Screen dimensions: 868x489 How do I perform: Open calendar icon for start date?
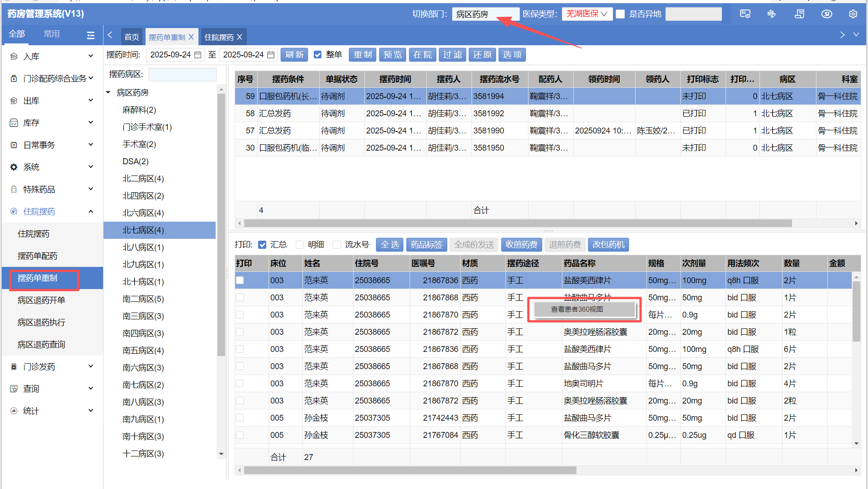point(198,55)
